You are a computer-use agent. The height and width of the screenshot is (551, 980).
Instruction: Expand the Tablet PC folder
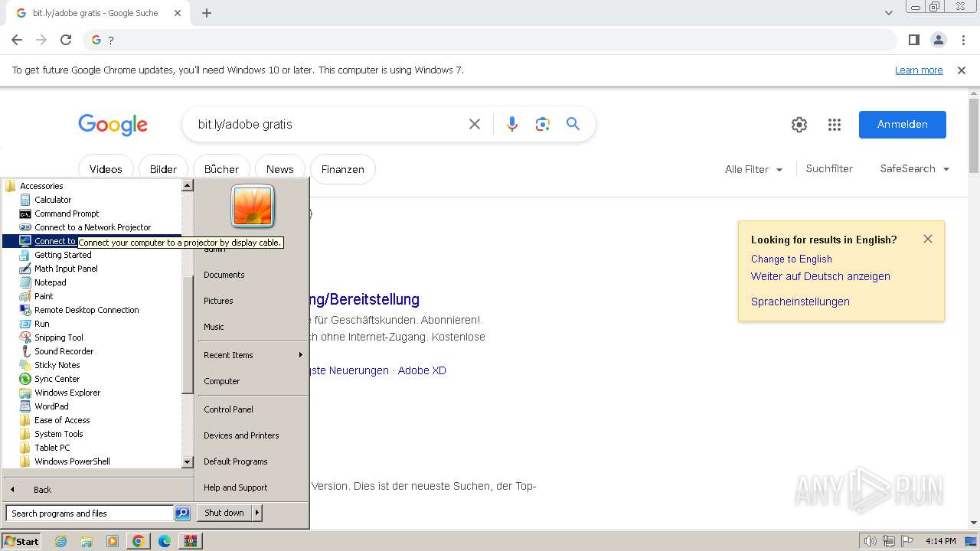pos(52,448)
